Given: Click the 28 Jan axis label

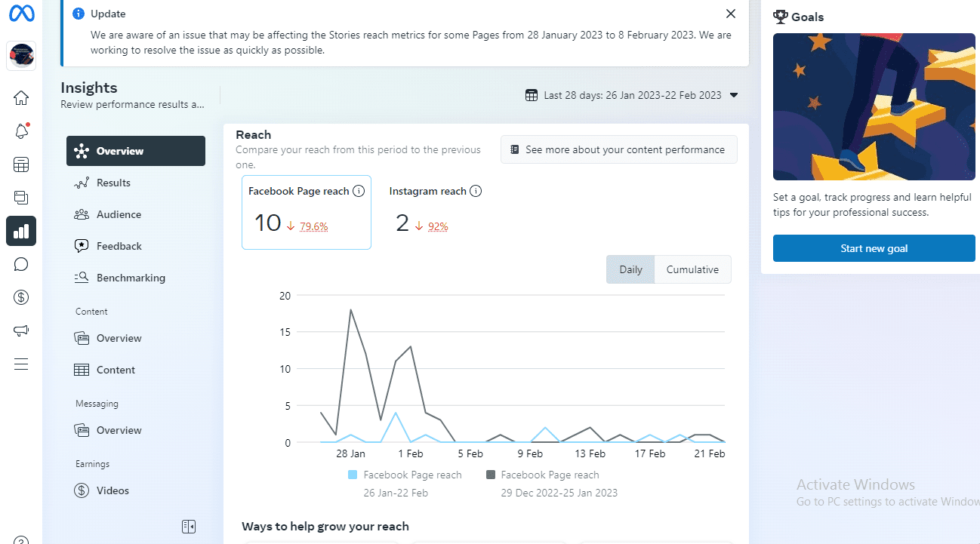Looking at the screenshot, I should (x=350, y=453).
